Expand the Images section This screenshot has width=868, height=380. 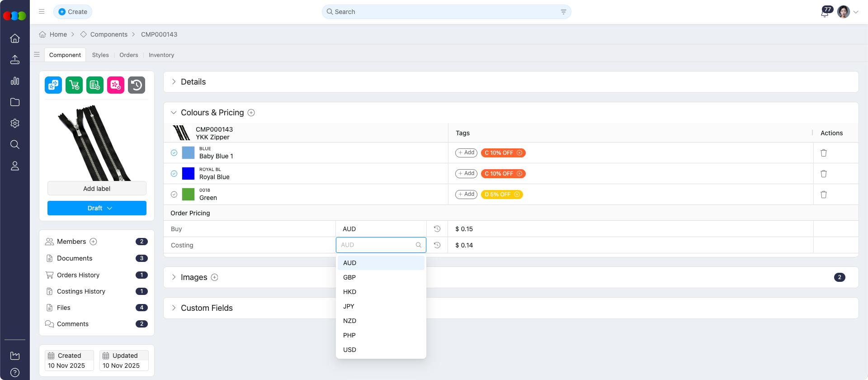point(174,277)
